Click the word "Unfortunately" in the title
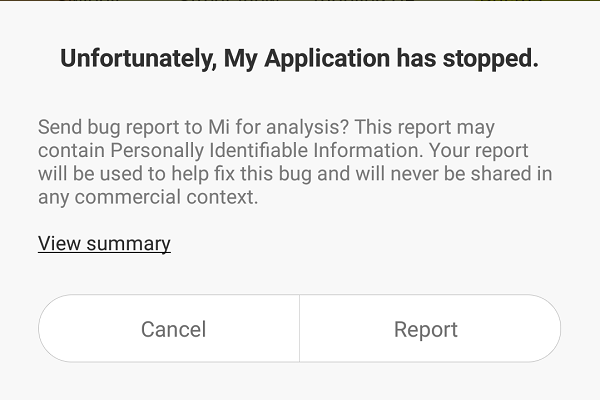600x400 pixels. click(138, 59)
